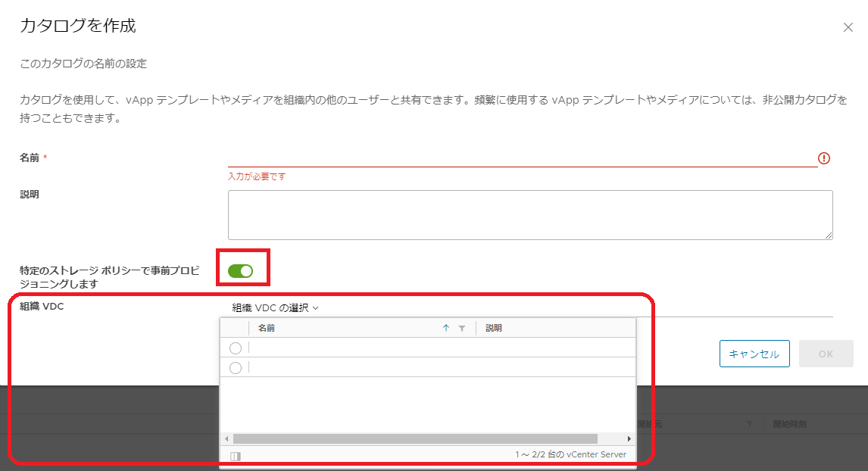Select the first VDC radio button
This screenshot has height=471, width=868.
(x=236, y=348)
